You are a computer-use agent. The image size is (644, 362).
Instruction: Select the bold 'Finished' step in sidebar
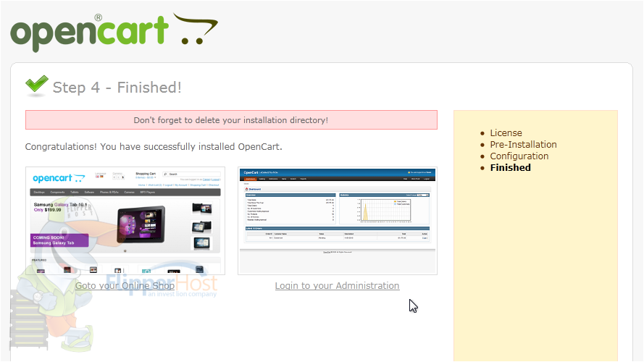tap(511, 167)
